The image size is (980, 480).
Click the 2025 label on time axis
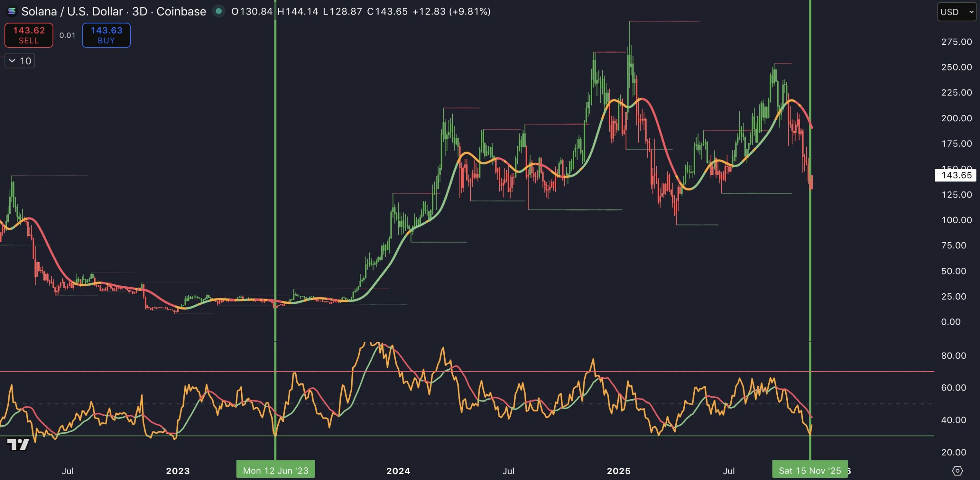click(x=618, y=471)
